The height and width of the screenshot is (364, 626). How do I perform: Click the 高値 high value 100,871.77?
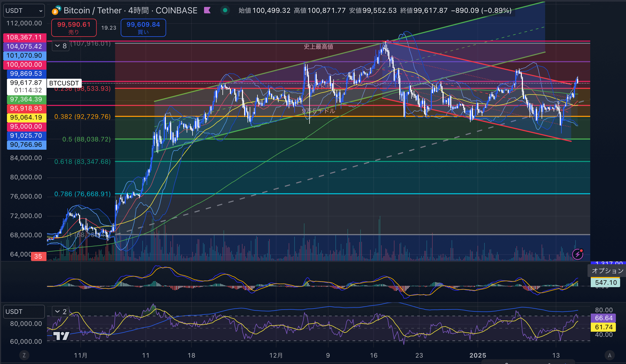click(326, 10)
